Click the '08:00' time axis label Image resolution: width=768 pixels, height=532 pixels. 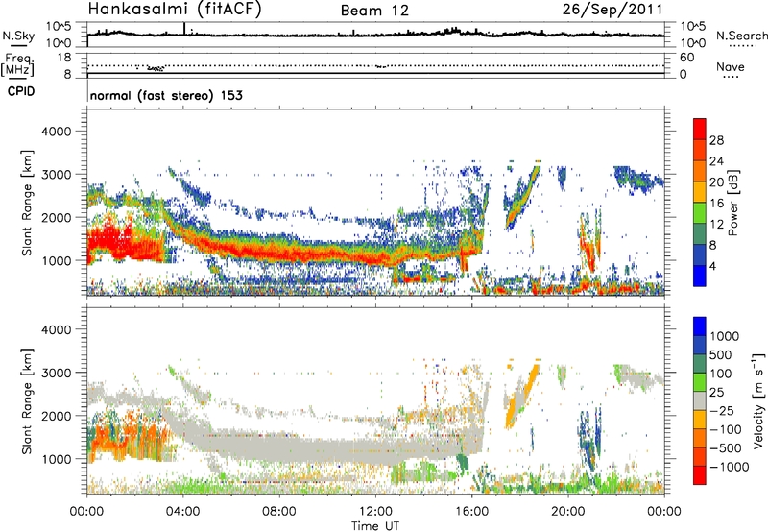279,512
